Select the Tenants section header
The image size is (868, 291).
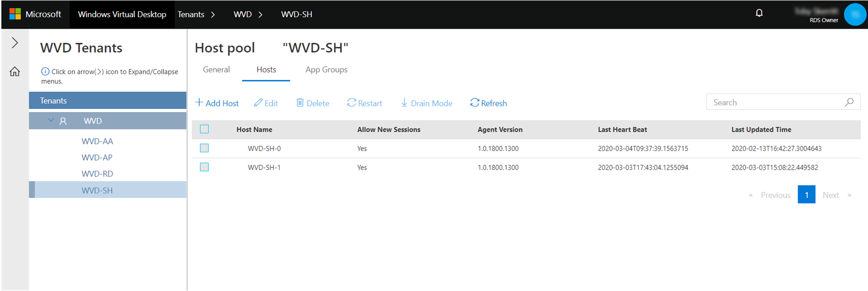coord(108,101)
